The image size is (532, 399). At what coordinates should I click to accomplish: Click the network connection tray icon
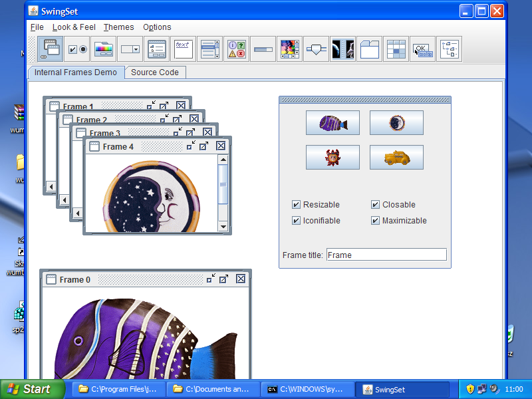point(481,389)
